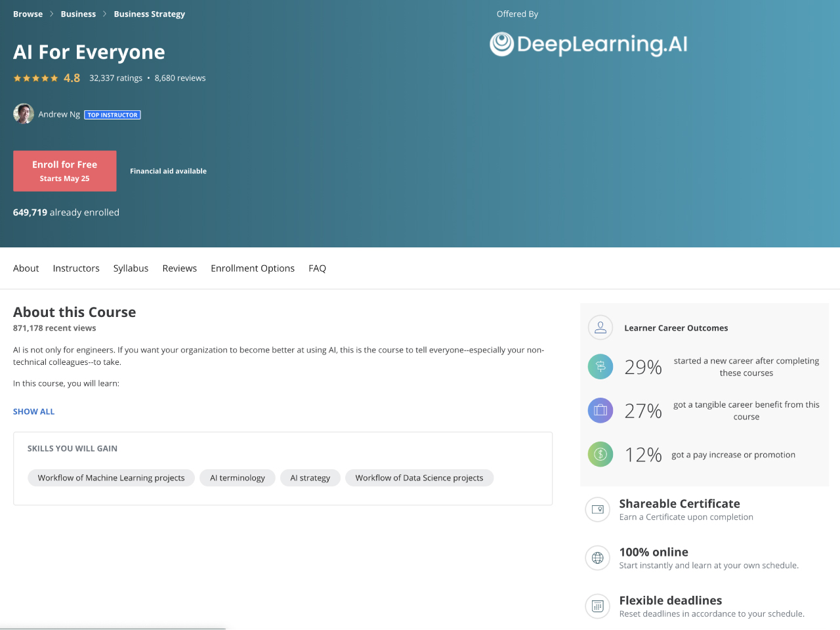Click the DeepLearning.AI logo
Viewport: 840px width, 630px height.
589,44
